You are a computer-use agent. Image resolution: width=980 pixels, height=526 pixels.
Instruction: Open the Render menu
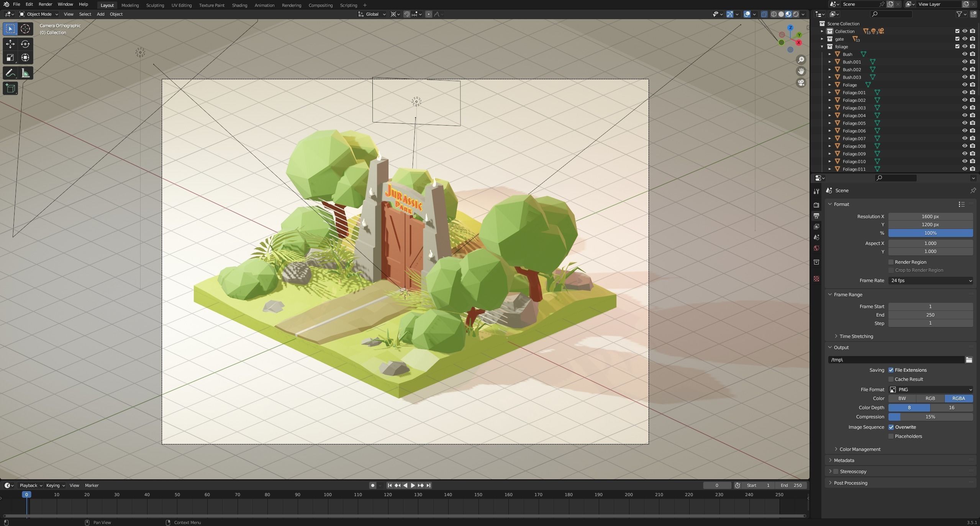pyautogui.click(x=45, y=5)
